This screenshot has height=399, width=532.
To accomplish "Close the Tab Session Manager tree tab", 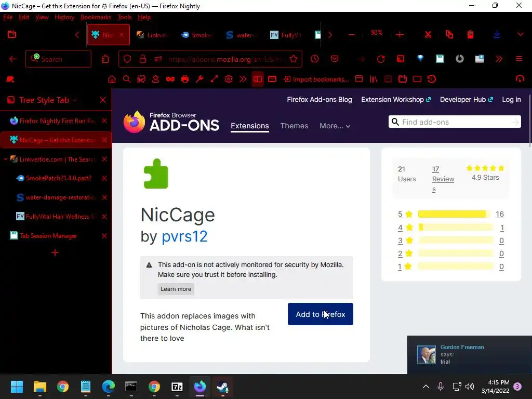I will tap(104, 236).
